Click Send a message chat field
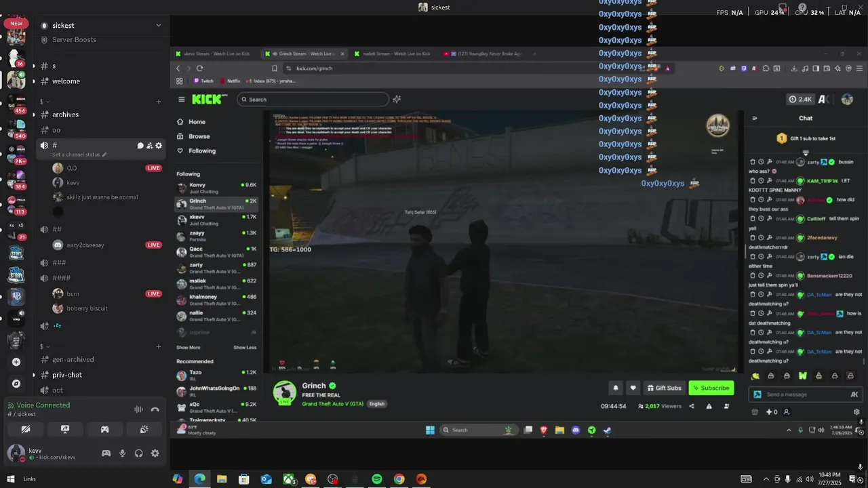 (x=799, y=394)
